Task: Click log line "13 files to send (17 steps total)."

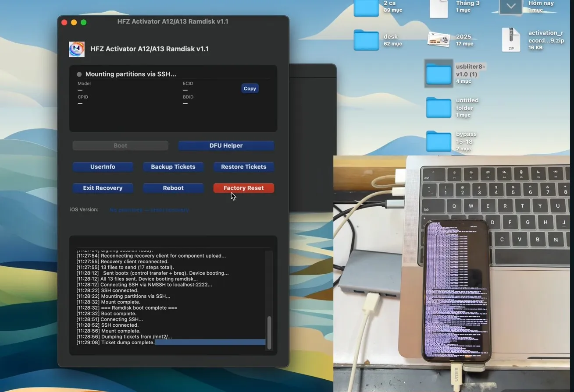Action: [x=125, y=267]
